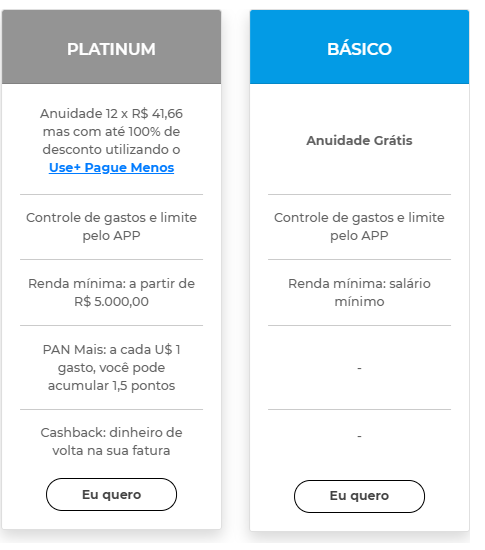Click the Básico card's Eu quero button
The height and width of the screenshot is (550, 485).
(359, 496)
